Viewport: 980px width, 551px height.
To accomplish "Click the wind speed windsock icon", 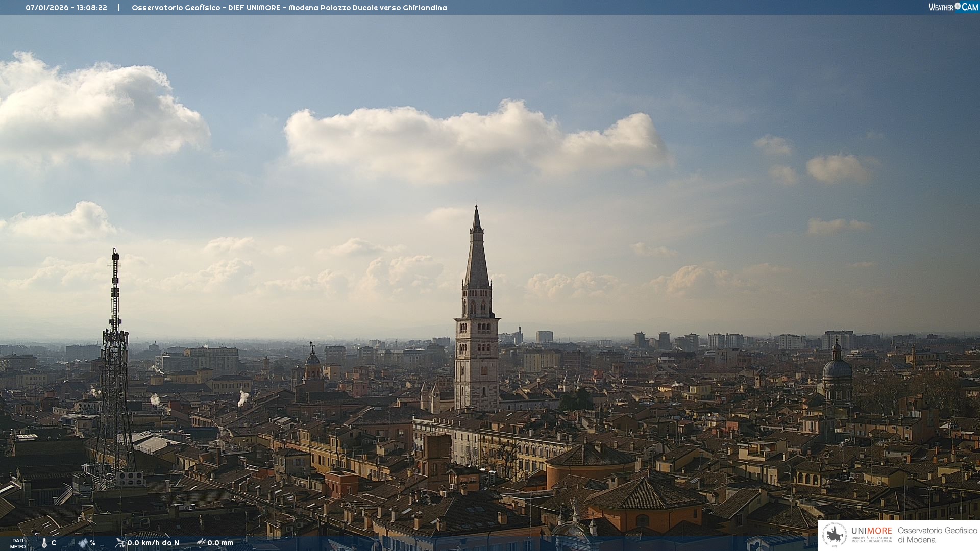I will (120, 543).
